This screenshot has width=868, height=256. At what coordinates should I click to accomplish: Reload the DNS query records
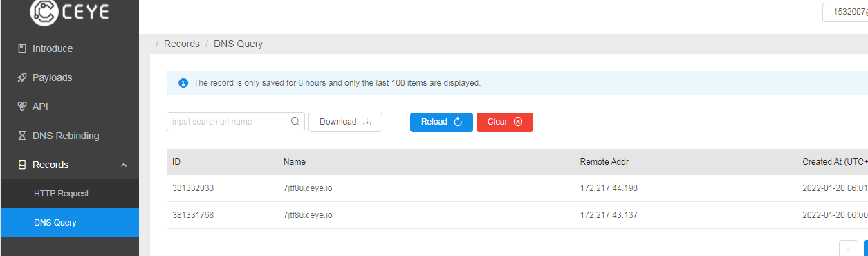(441, 122)
